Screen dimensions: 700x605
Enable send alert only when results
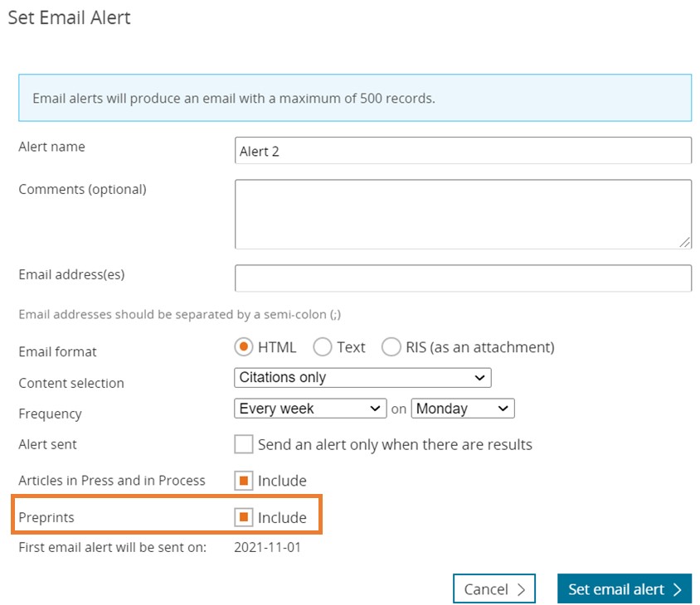click(x=244, y=445)
